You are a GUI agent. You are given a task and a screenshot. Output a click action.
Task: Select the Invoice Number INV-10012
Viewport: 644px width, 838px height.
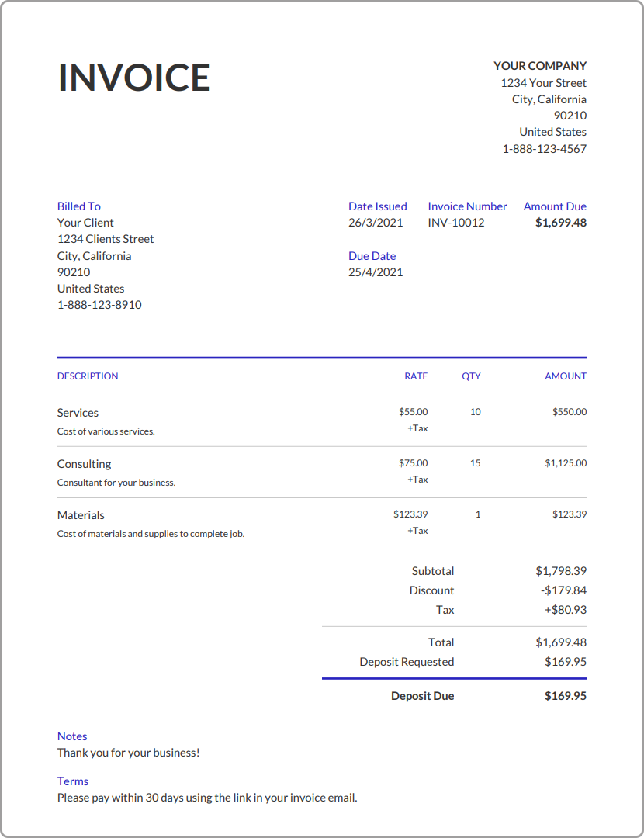click(455, 222)
